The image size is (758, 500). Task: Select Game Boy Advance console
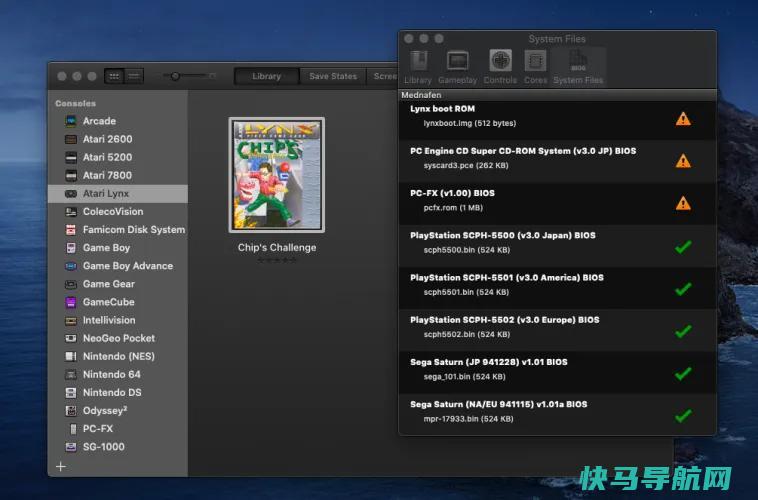point(117,265)
